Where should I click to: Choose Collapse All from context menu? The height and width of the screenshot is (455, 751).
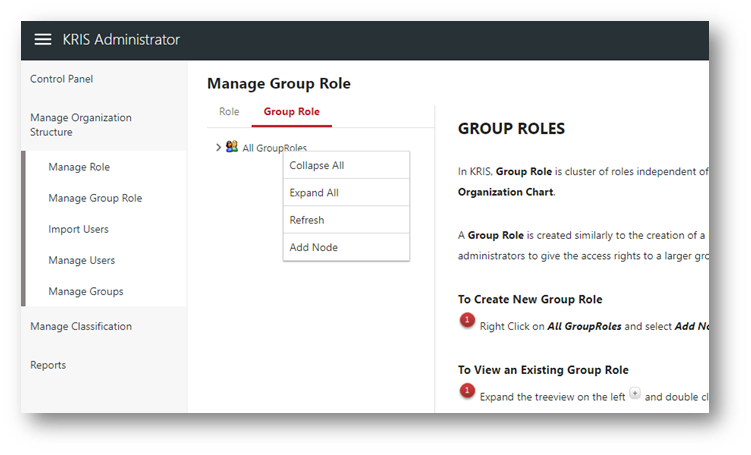[x=346, y=165]
